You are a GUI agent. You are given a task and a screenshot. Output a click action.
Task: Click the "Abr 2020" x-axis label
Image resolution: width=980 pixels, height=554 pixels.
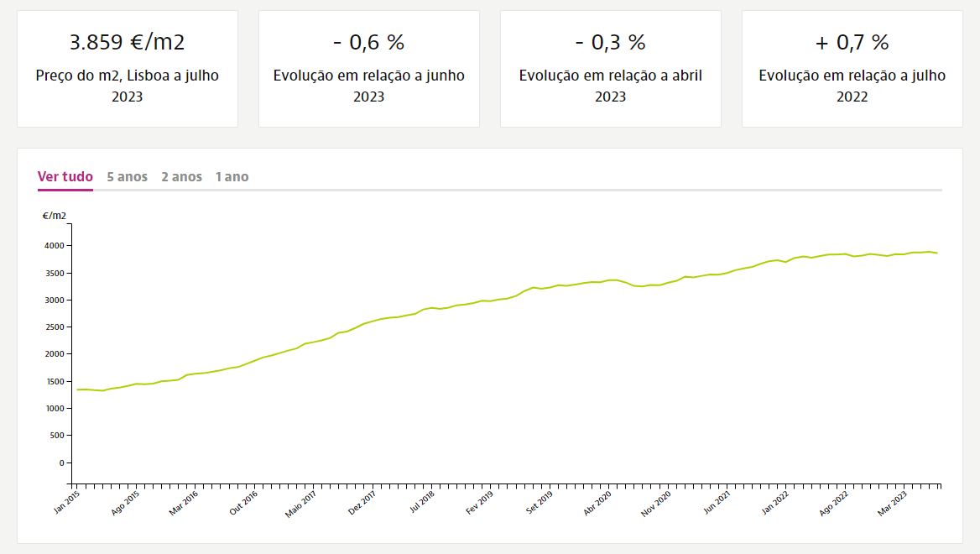click(x=597, y=500)
